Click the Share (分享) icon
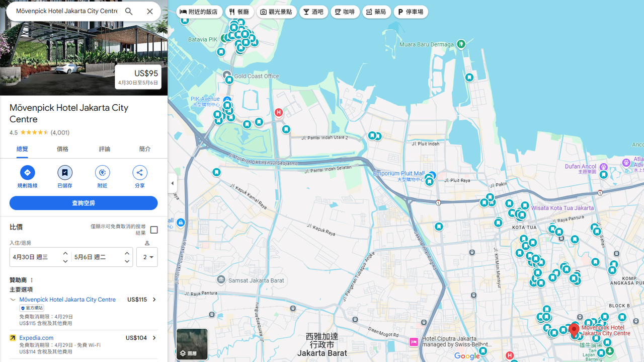This screenshot has height=362, width=644. click(x=140, y=173)
